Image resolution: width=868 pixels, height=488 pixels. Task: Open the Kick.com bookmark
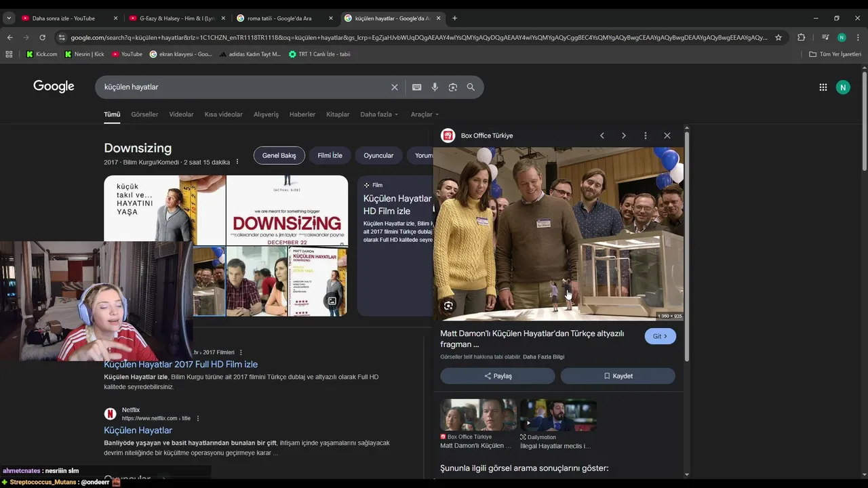[x=41, y=54]
